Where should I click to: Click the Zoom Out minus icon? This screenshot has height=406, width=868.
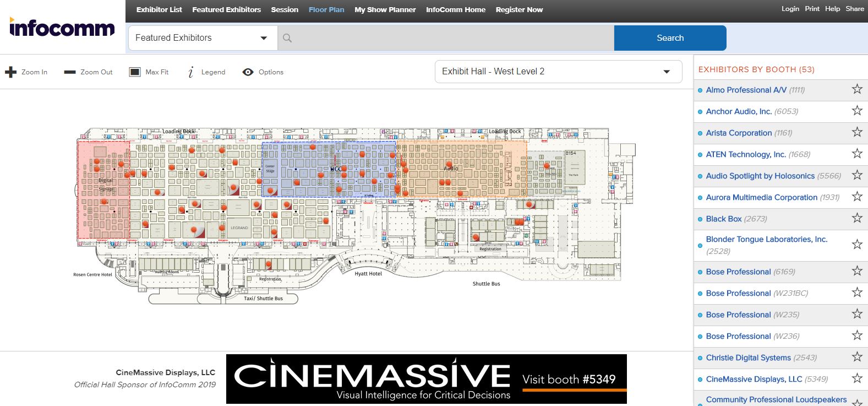70,72
